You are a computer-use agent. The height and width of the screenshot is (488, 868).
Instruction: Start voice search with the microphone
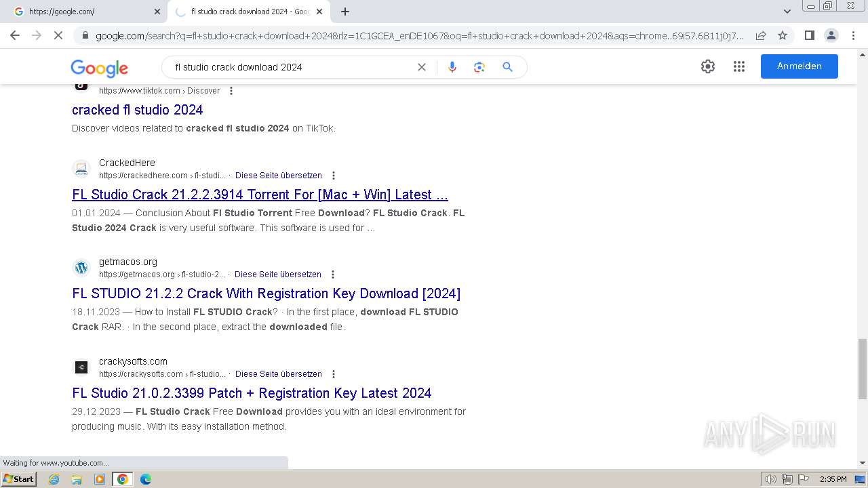coord(452,67)
